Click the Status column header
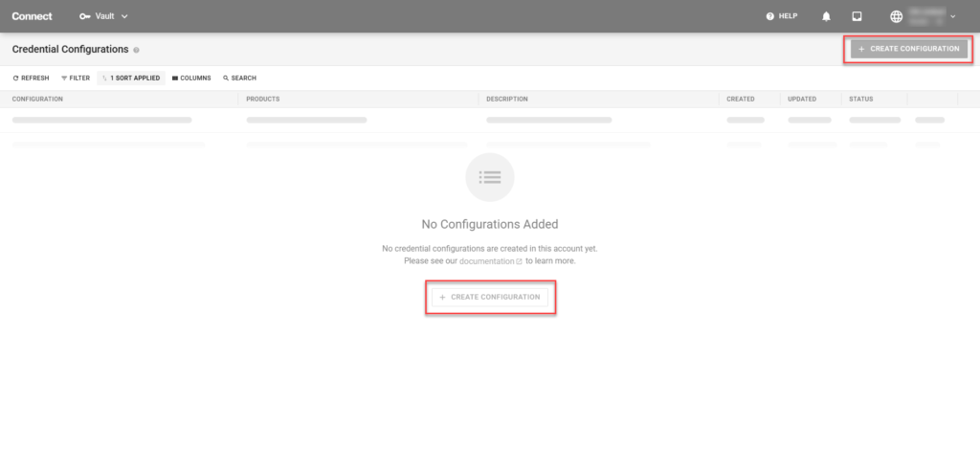The image size is (980, 469). 860,99
